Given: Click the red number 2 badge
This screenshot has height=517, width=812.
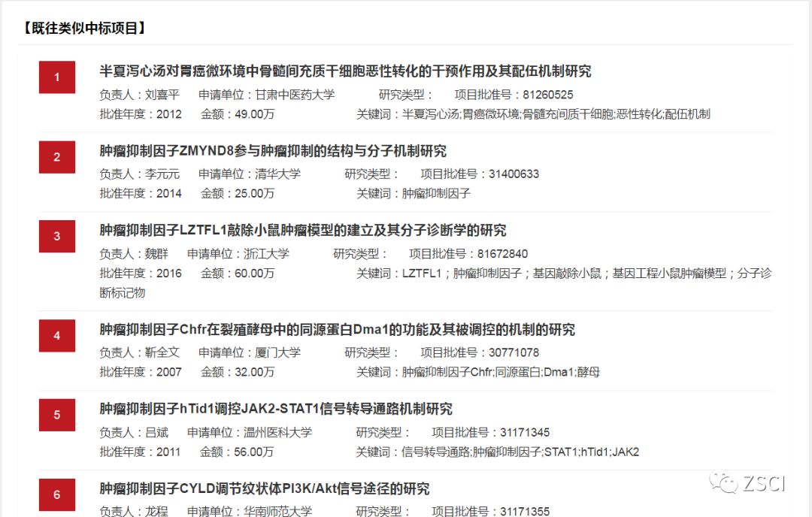Looking at the screenshot, I should (x=57, y=157).
